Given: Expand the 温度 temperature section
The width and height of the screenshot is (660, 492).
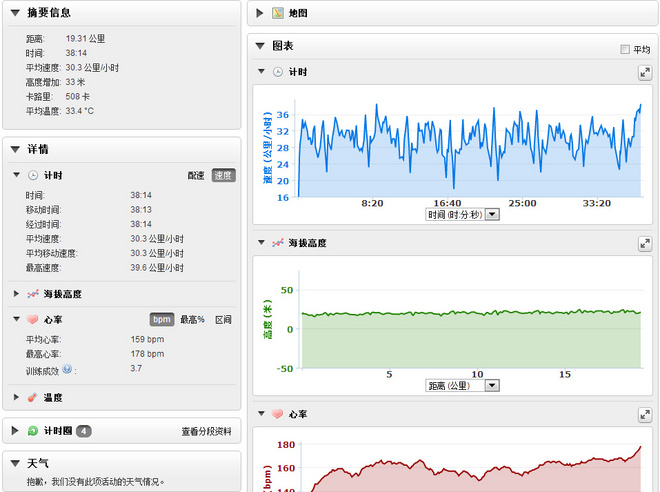Looking at the screenshot, I should point(16,397).
